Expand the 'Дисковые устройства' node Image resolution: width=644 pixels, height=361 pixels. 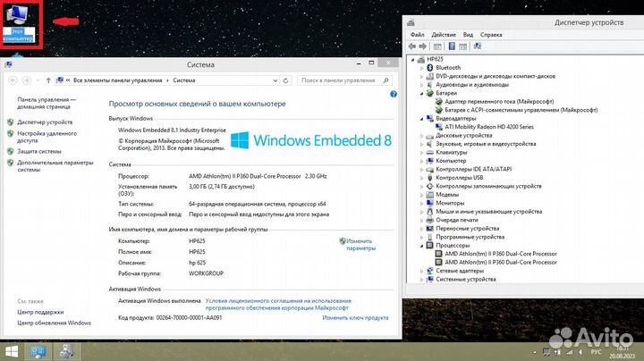coord(422,136)
